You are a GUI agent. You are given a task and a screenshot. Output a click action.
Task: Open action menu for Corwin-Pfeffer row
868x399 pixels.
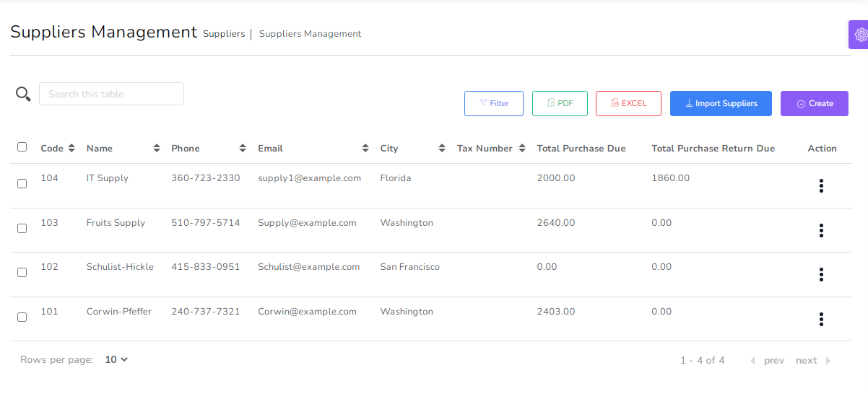point(821,320)
